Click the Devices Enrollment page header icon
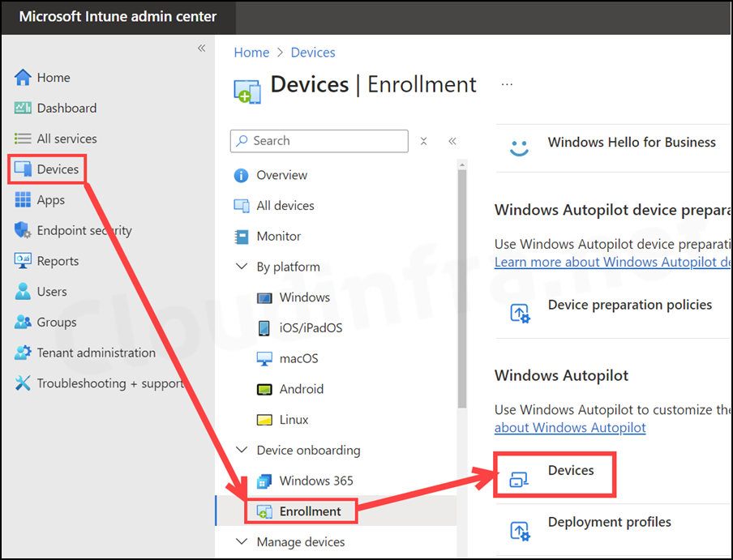The image size is (733, 560). 247,91
